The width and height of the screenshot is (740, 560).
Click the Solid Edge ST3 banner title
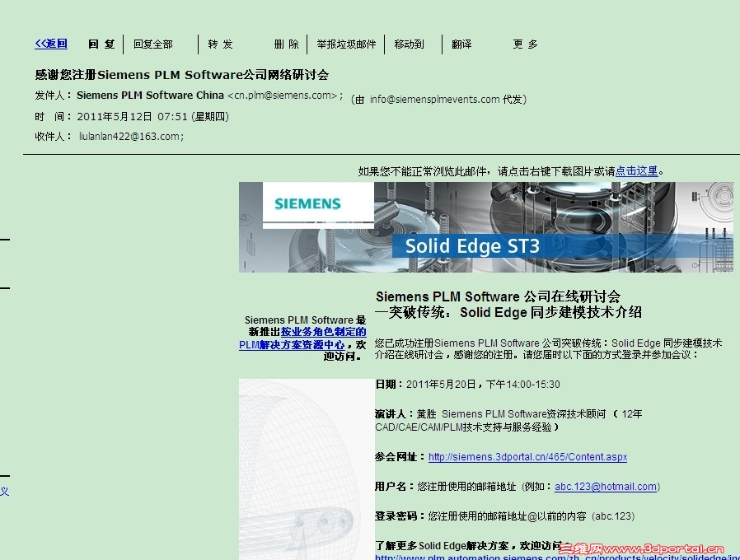472,246
